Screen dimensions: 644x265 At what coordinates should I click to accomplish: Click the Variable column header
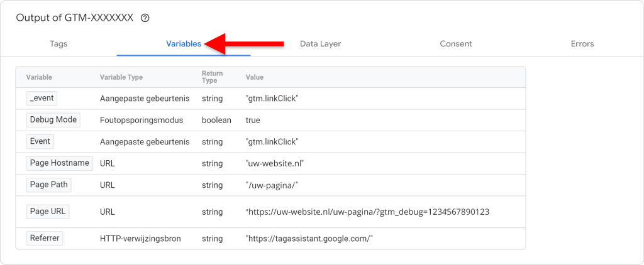(39, 77)
